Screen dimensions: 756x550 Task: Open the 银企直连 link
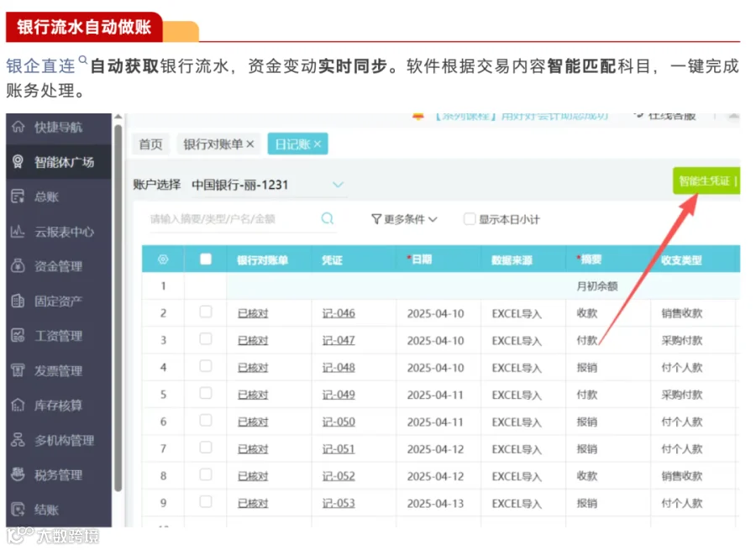click(41, 66)
